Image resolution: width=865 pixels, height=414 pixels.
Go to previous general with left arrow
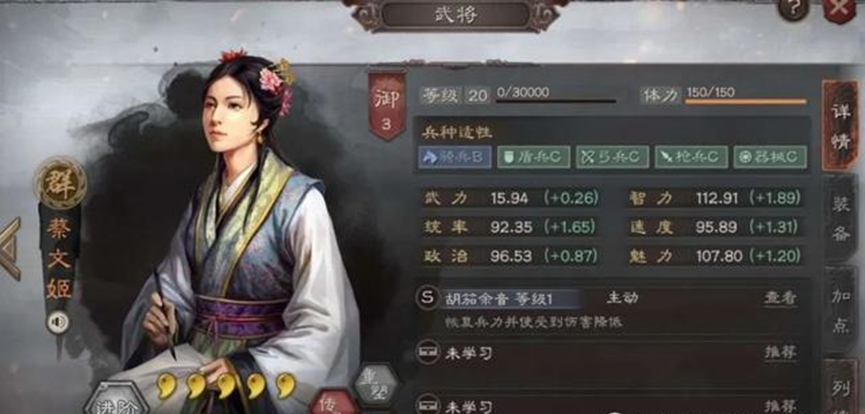(9, 249)
